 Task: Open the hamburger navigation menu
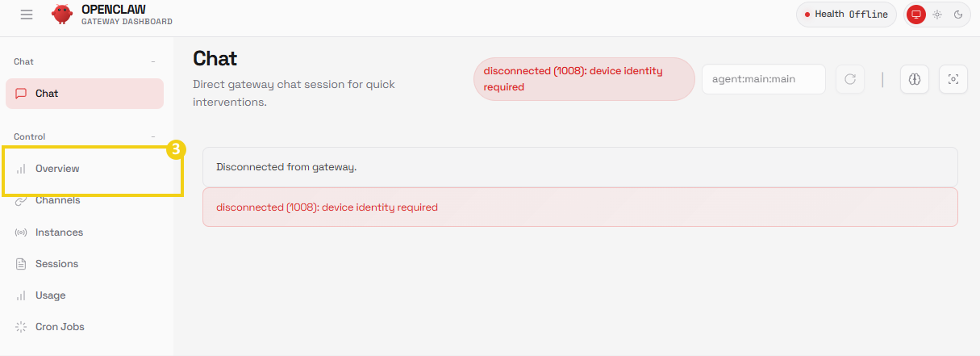[27, 15]
